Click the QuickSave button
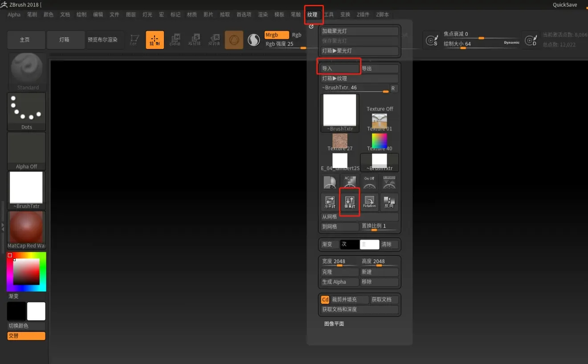This screenshot has height=364, width=588. [565, 5]
